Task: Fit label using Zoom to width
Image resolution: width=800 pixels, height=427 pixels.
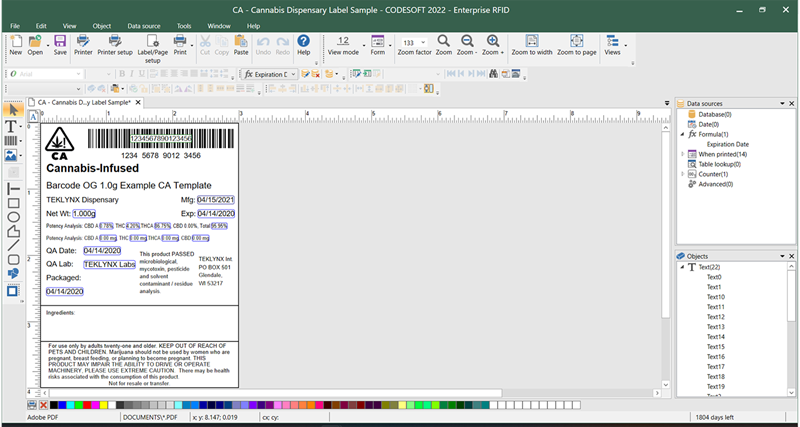Action: pyautogui.click(x=532, y=45)
